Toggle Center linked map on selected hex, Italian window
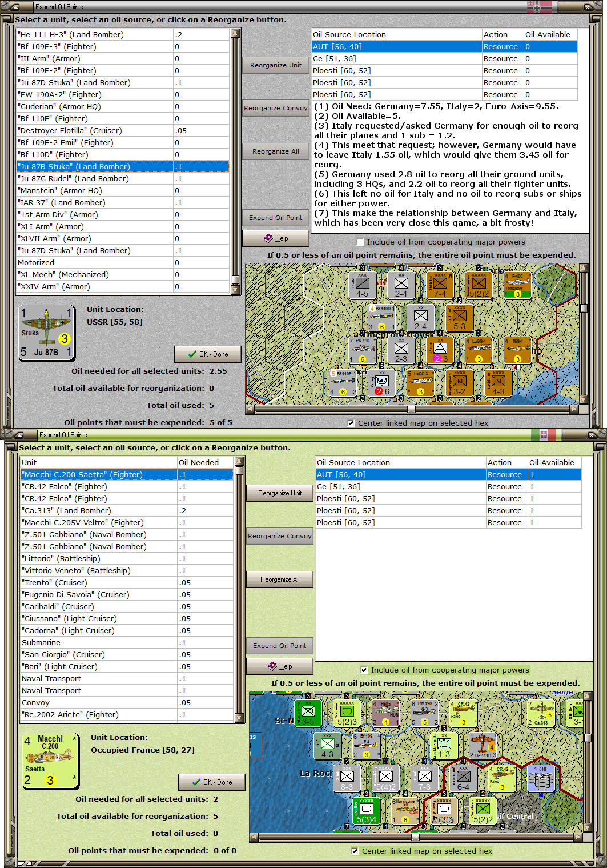This screenshot has width=607, height=868. 355,851
